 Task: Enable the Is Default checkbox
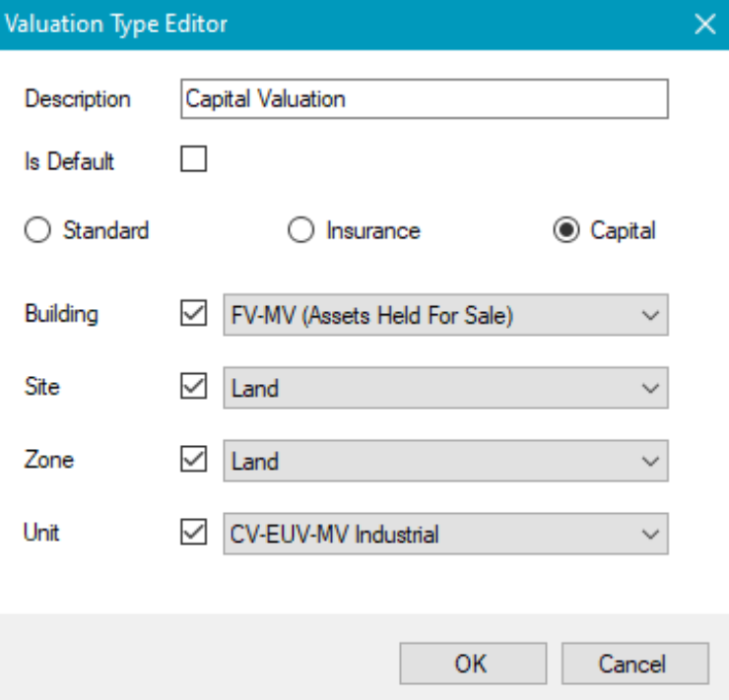193,160
